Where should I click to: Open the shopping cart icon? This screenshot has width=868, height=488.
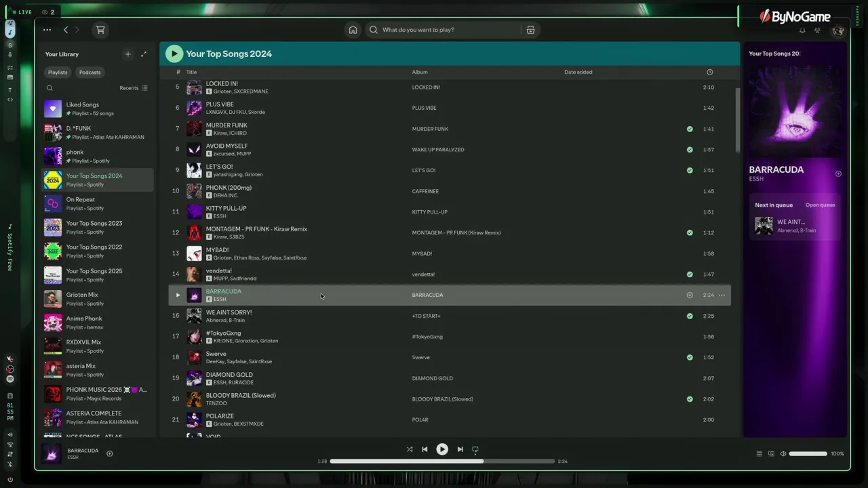click(x=100, y=30)
